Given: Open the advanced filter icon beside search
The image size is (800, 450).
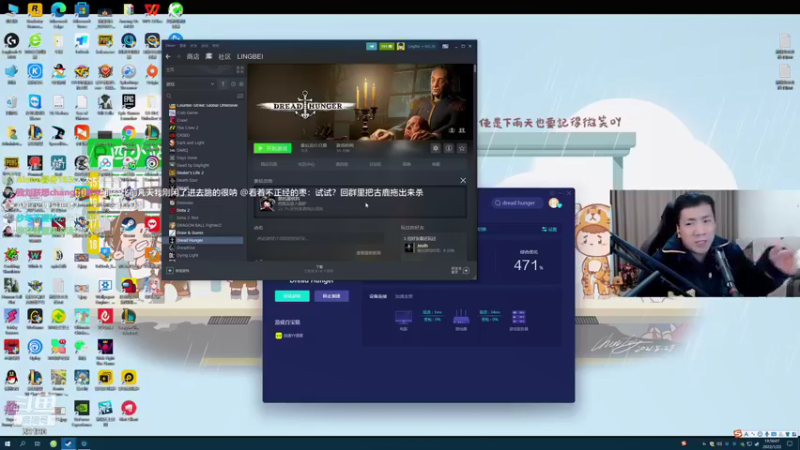Looking at the screenshot, I should pyautogui.click(x=240, y=96).
